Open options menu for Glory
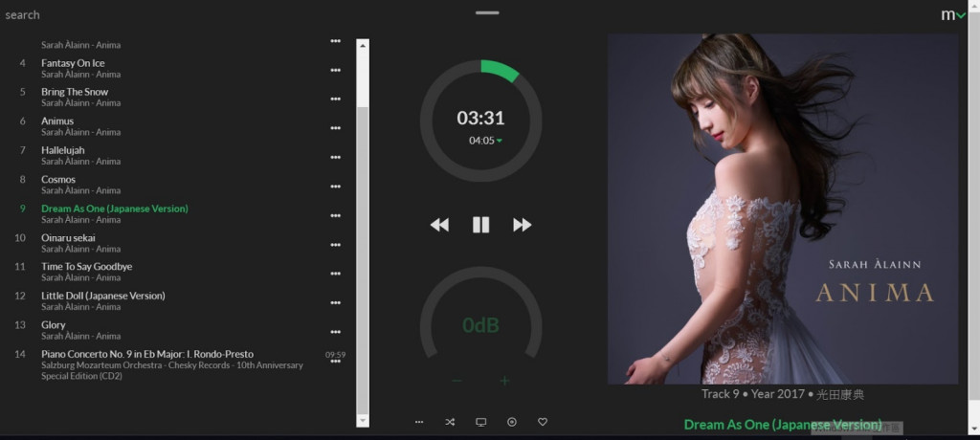 pyautogui.click(x=336, y=332)
